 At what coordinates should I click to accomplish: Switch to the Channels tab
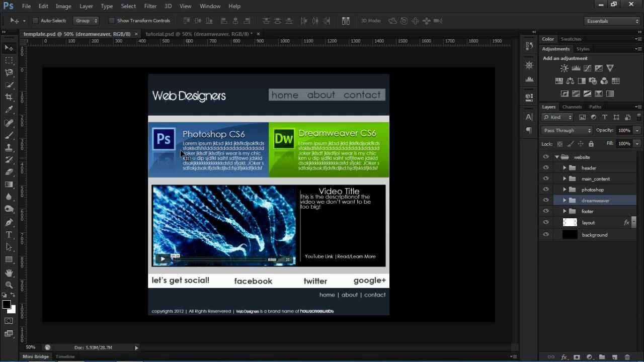(x=572, y=107)
